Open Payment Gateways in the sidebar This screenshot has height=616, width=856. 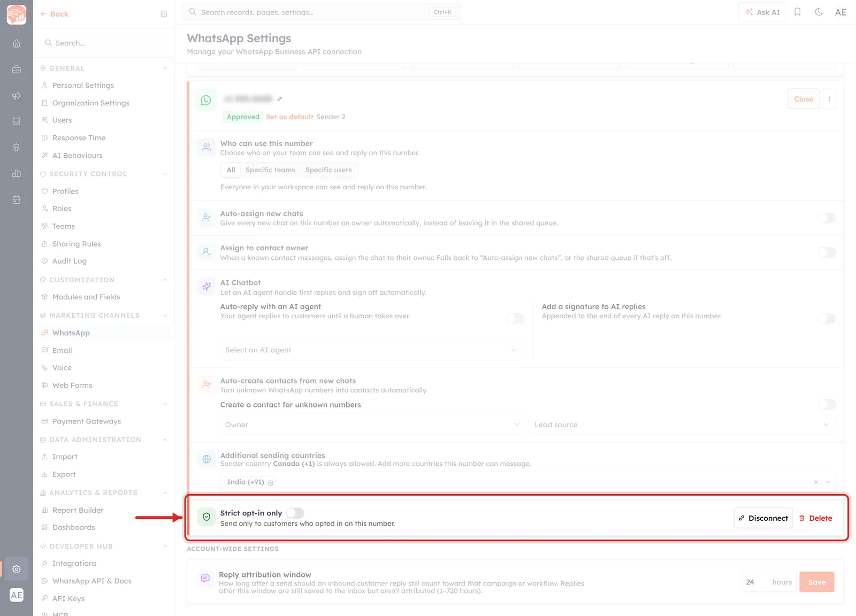click(x=87, y=421)
